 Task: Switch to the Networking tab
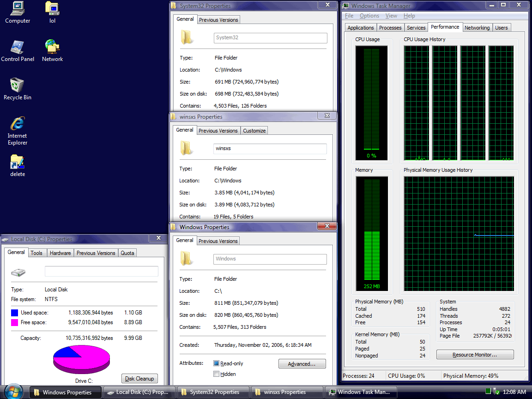[477, 28]
